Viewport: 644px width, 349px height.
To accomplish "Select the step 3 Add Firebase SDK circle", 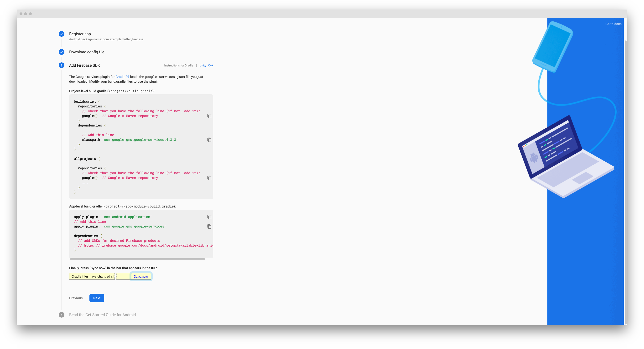I will (x=62, y=66).
